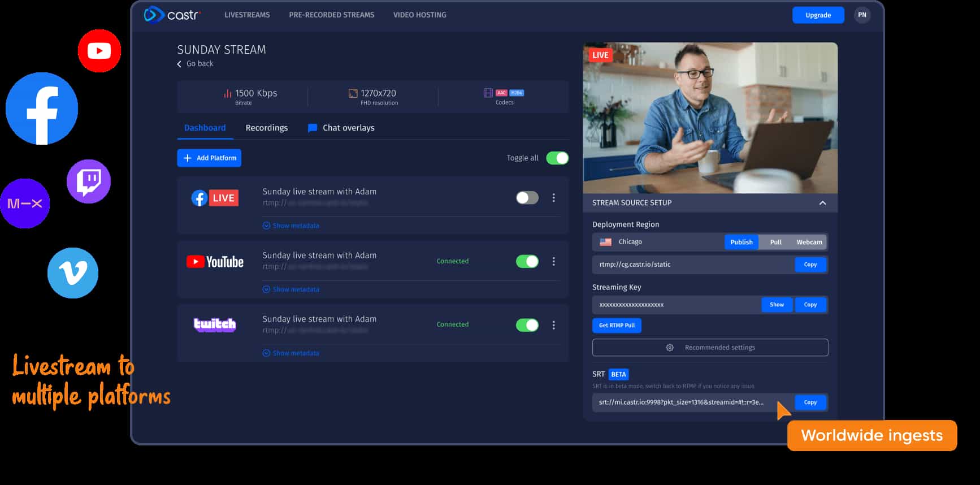Click the Upgrade button
Image resolution: width=980 pixels, height=485 pixels.
818,15
